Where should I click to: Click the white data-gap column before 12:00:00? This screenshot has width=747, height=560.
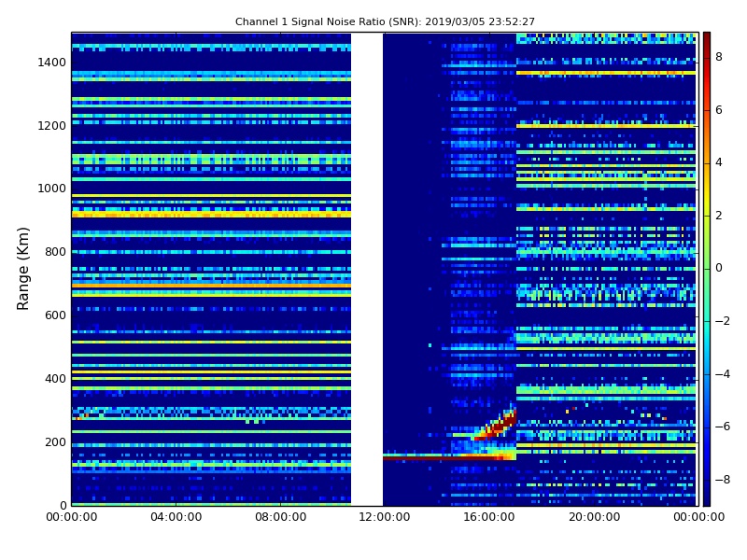(x=367, y=269)
